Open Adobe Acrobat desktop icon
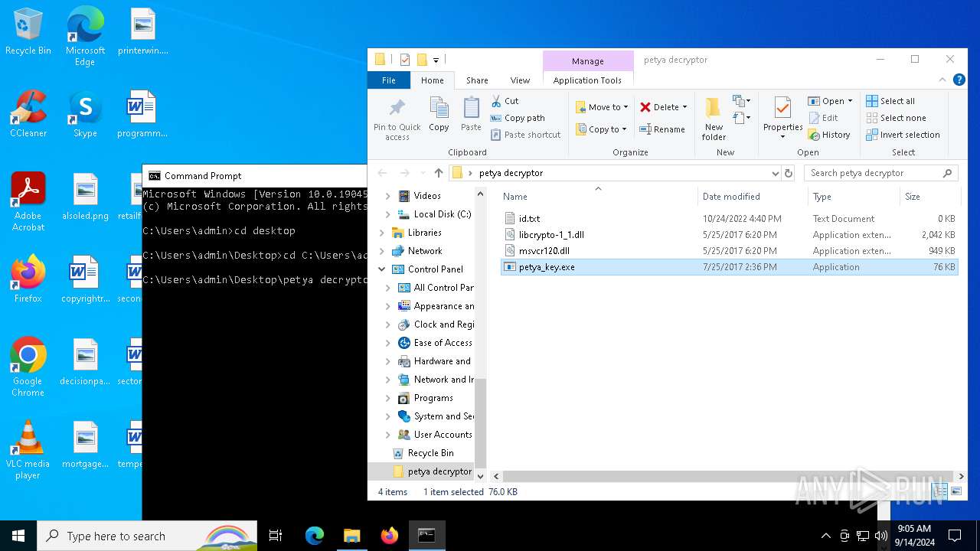This screenshot has width=980, height=551. [28, 202]
